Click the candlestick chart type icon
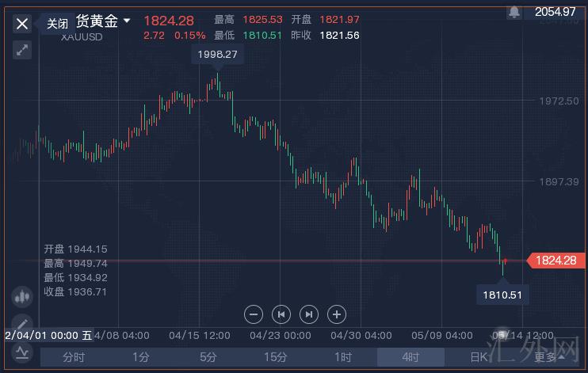Screen dimensions: 588x373 (21, 296)
